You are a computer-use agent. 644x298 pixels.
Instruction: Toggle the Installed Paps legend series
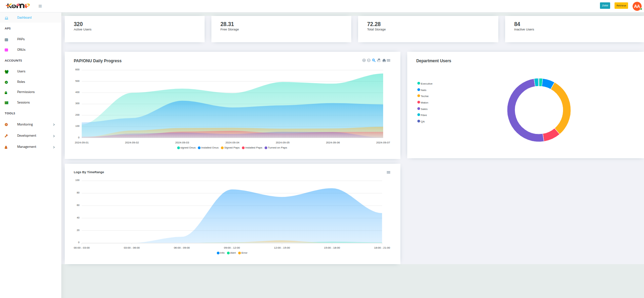coord(252,148)
